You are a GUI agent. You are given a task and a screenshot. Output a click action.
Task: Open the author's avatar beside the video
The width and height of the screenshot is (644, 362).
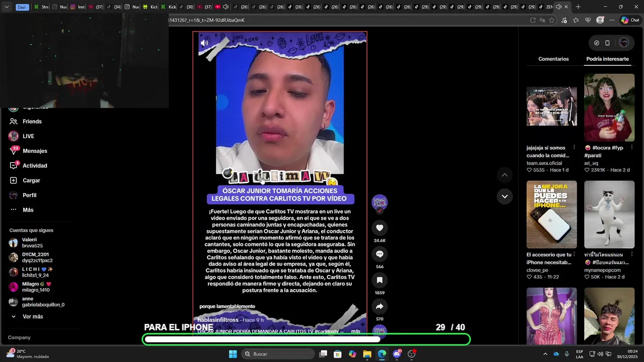point(379,202)
